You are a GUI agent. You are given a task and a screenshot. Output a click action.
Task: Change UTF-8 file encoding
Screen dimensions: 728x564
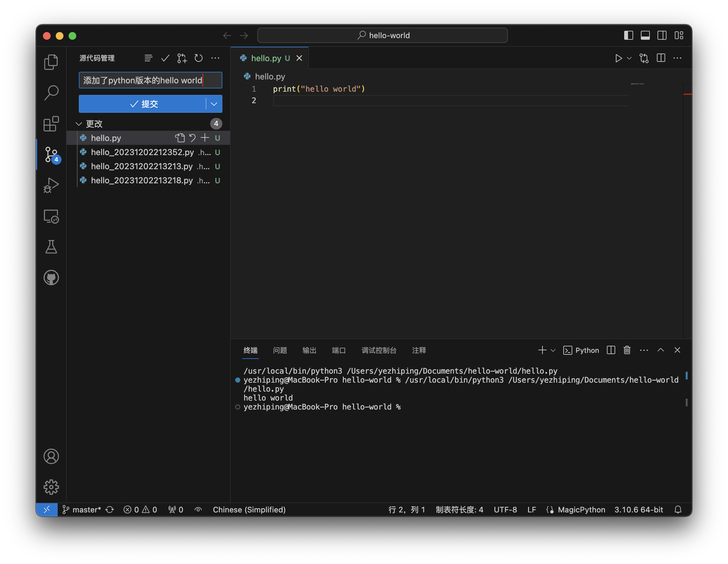tap(505, 510)
